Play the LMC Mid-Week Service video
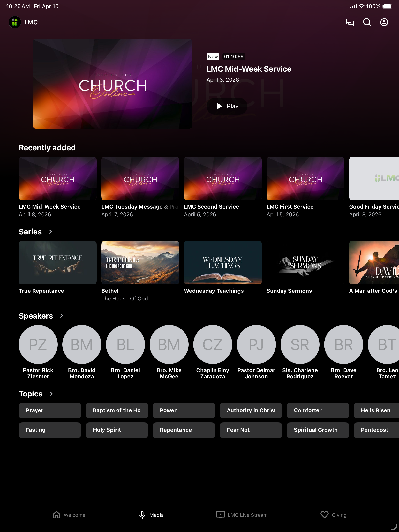 pos(227,106)
